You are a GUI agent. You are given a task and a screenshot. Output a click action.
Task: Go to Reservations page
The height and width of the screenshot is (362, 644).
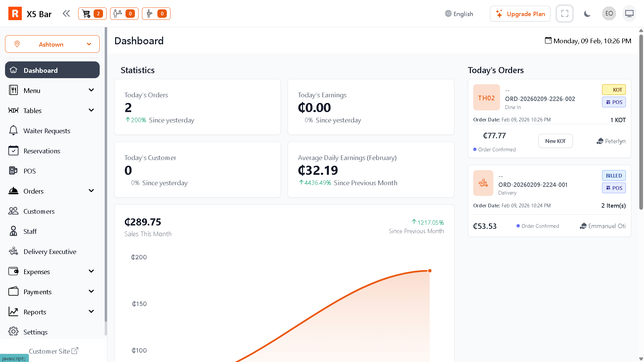[x=42, y=151]
